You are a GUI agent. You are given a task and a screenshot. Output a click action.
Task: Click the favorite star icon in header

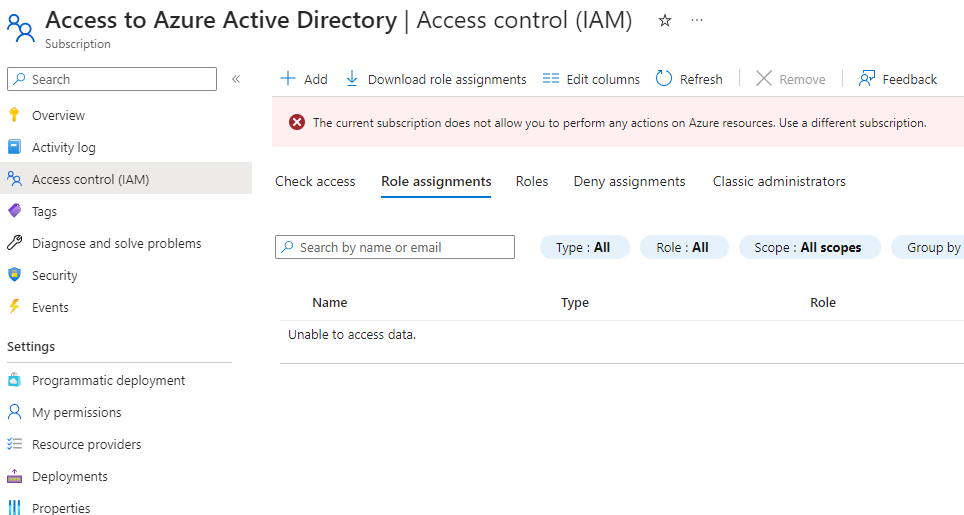point(665,21)
